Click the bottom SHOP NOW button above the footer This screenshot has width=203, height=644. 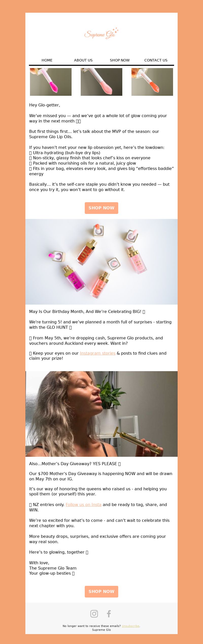101,591
